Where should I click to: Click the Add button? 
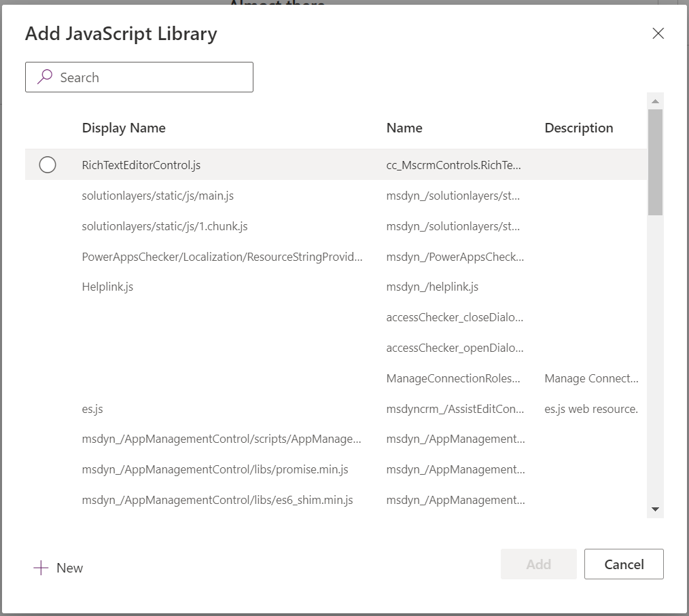coord(538,564)
